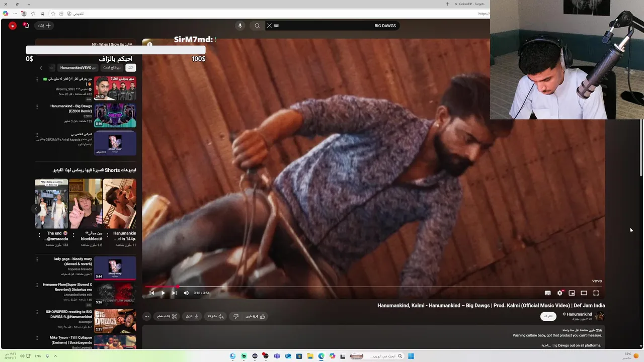Screen dimensions: 644x362
Task: Create a clip with scissors button
Action: point(167,316)
